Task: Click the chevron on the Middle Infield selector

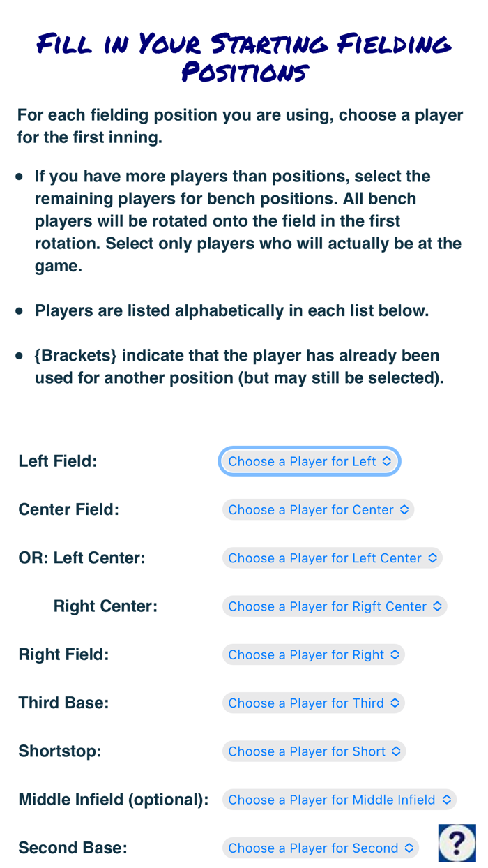Action: 446,800
